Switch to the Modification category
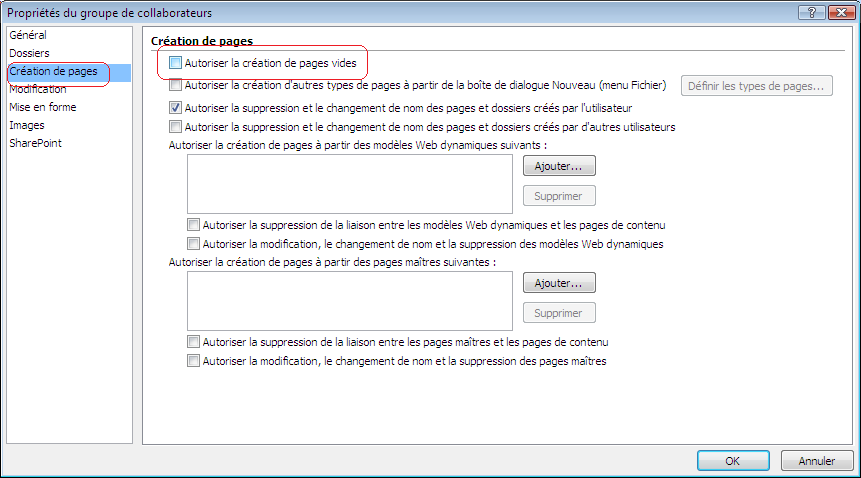Screen dimensions: 861x478 point(38,89)
